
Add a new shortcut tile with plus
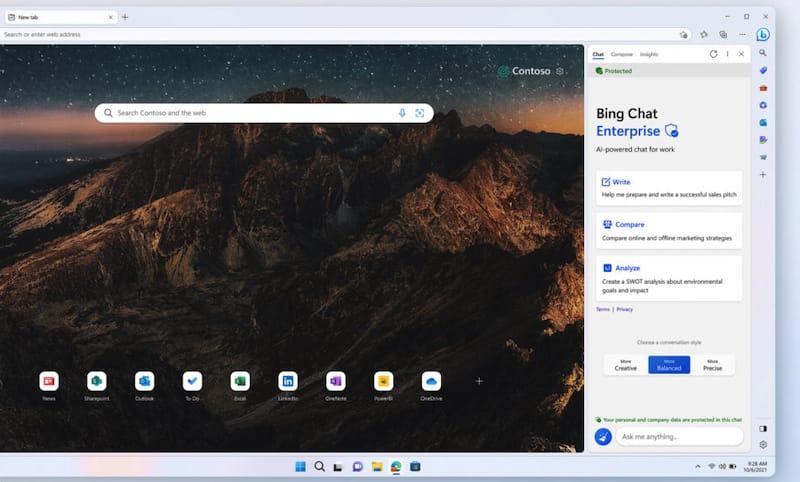point(479,381)
